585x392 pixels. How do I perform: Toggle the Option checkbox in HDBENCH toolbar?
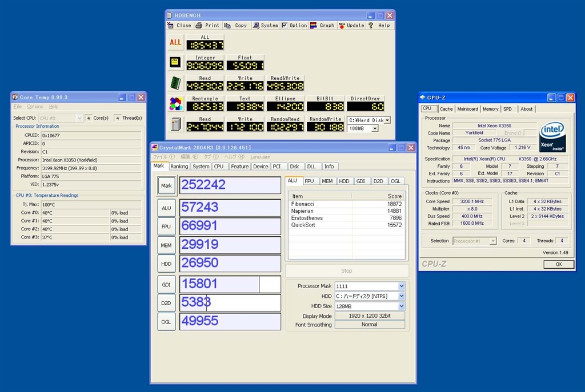(285, 25)
